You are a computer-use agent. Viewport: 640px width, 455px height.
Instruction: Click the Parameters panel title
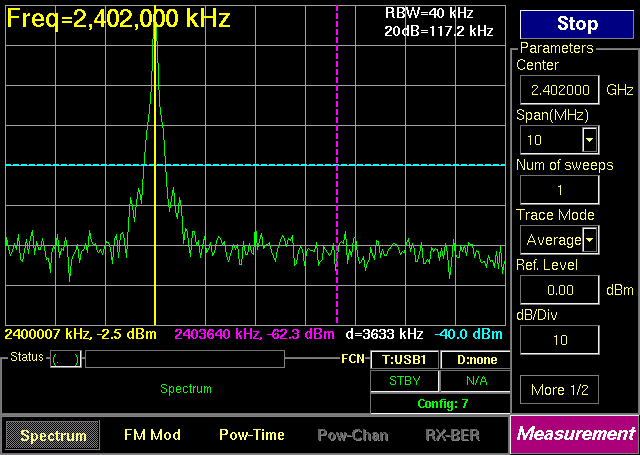(x=556, y=48)
